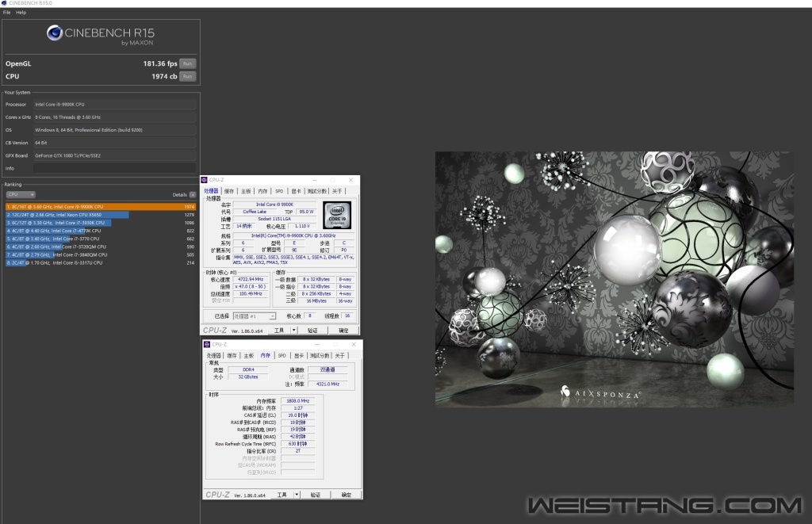Select the Intel Xeon CPU X5650 ranking row
The height and width of the screenshot is (524, 812).
pos(101,215)
